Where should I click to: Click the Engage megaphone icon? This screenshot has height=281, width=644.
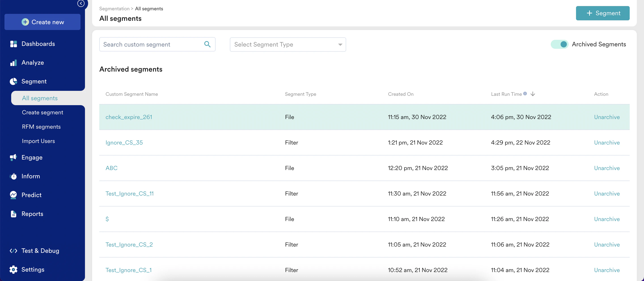13,157
